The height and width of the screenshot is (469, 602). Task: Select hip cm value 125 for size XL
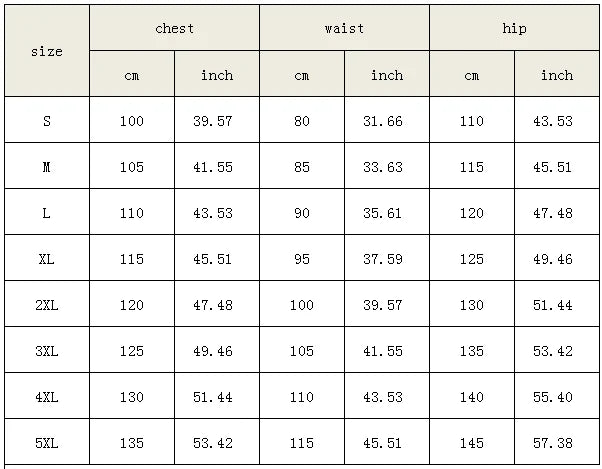pos(472,259)
